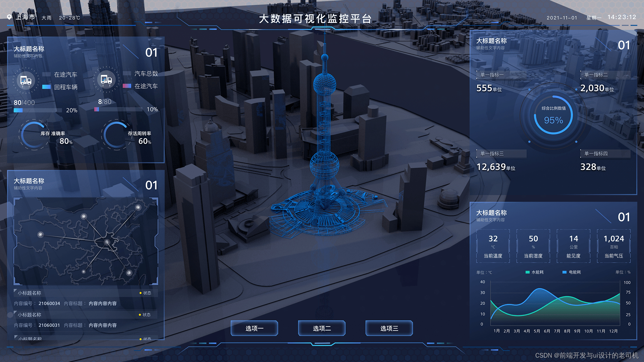Click the central hub node on the map
Viewport: 644px width, 362px height.
click(107, 242)
